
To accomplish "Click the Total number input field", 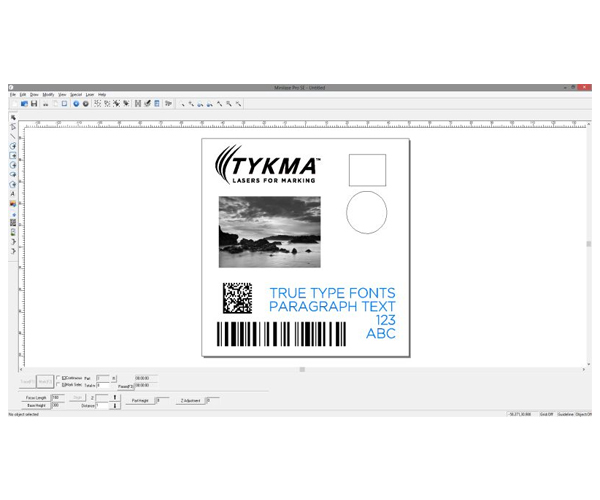I will point(103,385).
